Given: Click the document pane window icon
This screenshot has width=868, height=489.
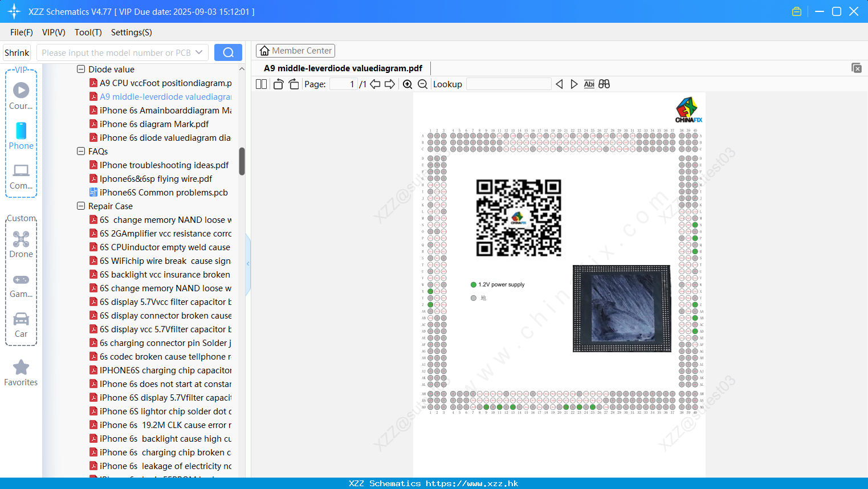Looking at the screenshot, I should pos(856,68).
